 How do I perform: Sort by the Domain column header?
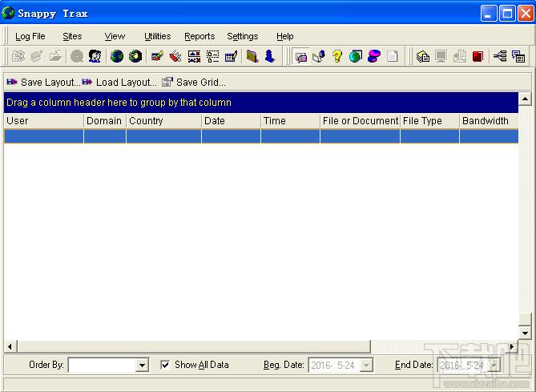coord(105,121)
